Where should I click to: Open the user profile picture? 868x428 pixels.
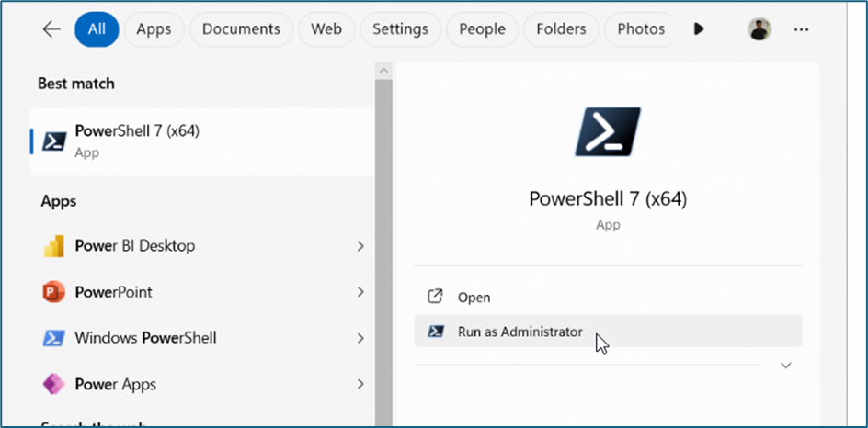pos(759,29)
